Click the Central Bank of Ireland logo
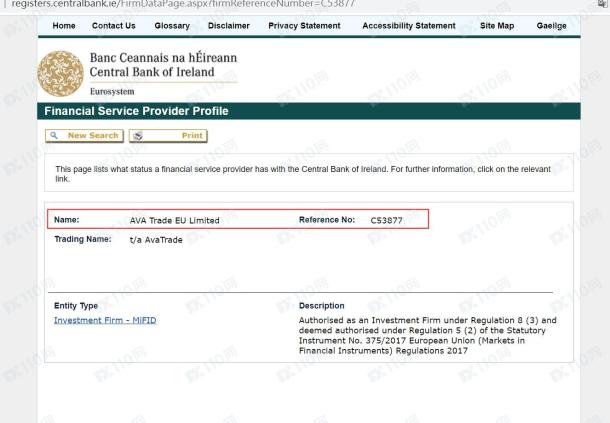 (60, 74)
